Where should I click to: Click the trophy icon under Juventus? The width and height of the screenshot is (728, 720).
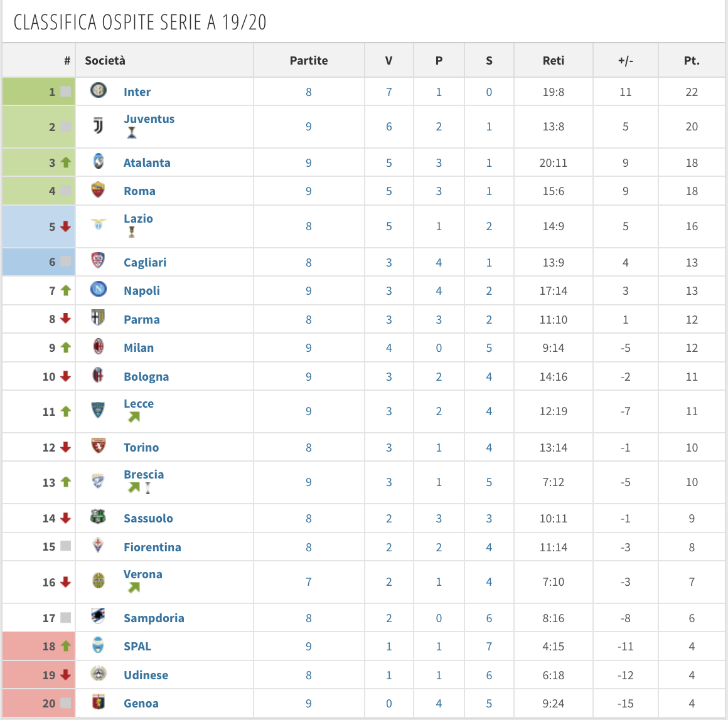coord(132,132)
